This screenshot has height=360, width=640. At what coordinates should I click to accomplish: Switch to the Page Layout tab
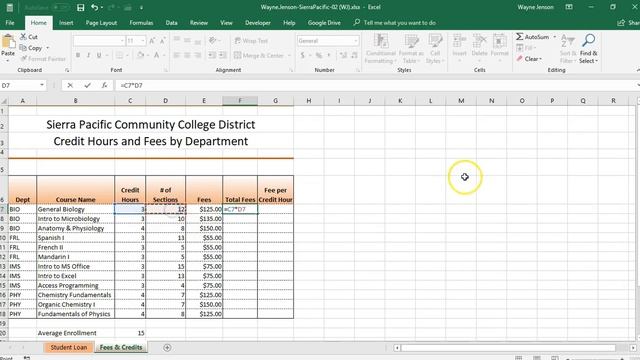click(101, 23)
